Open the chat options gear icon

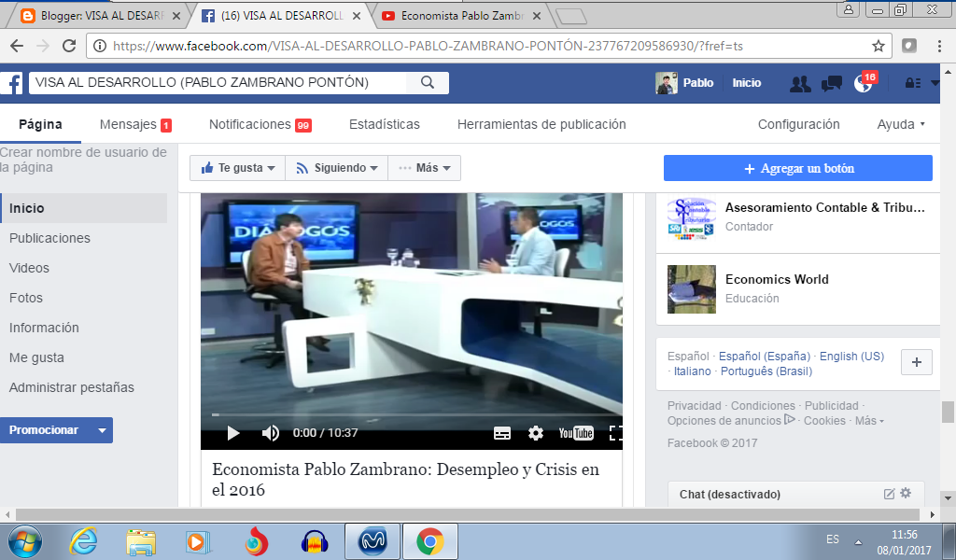[x=906, y=493]
